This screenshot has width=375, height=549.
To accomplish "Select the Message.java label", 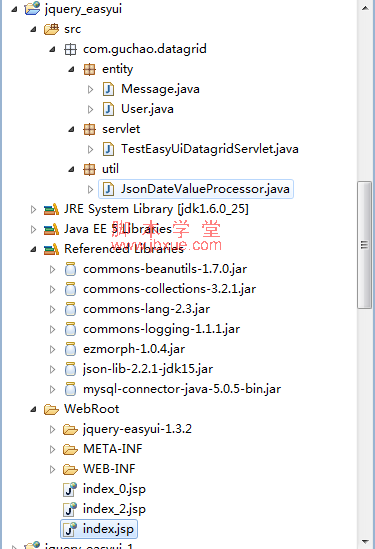I will point(160,89).
